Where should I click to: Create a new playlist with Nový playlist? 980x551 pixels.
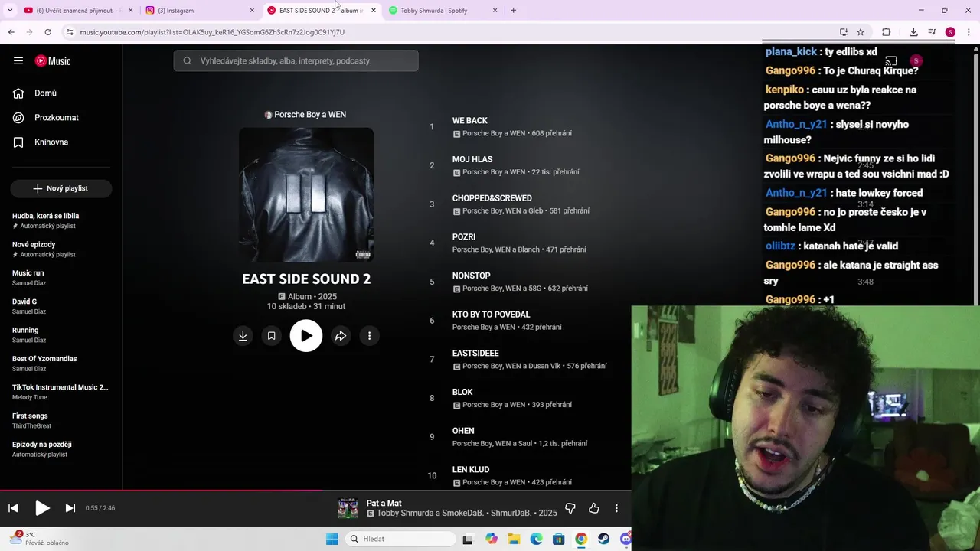[x=61, y=188]
